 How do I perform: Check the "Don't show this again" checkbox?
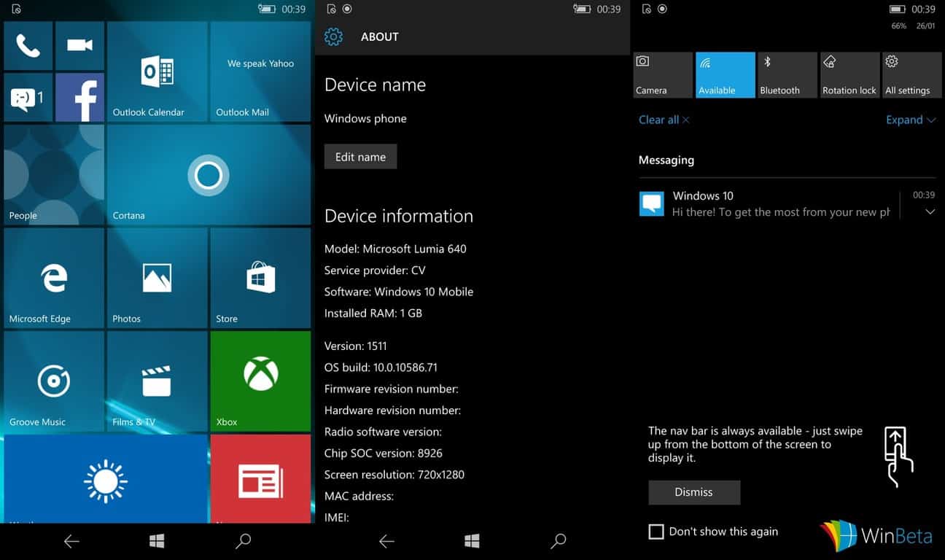click(656, 532)
